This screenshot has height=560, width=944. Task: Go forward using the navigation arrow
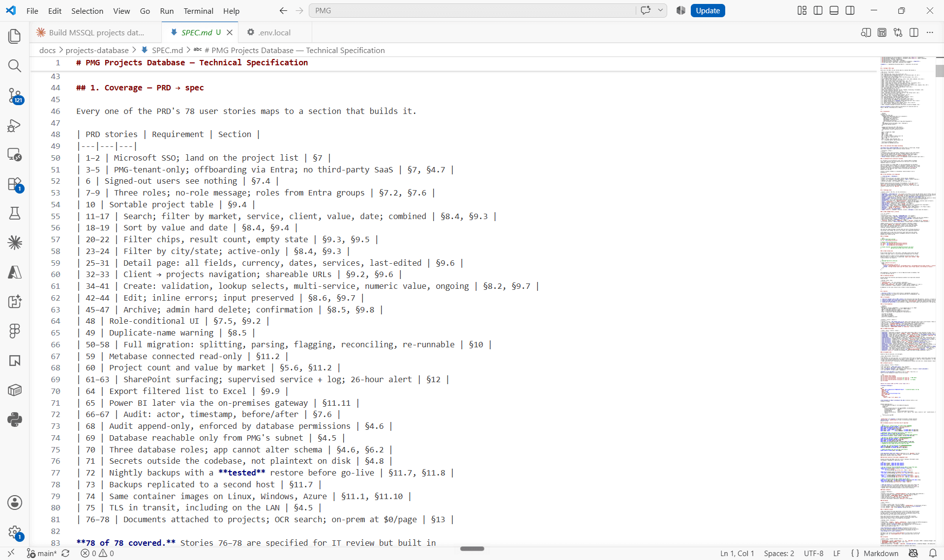pyautogui.click(x=299, y=11)
